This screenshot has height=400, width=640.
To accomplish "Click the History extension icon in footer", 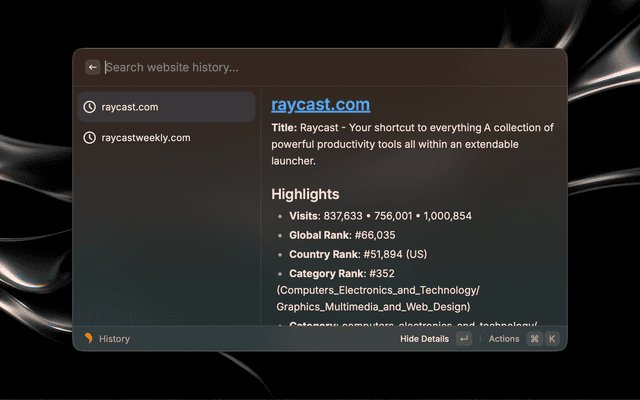I will point(89,339).
